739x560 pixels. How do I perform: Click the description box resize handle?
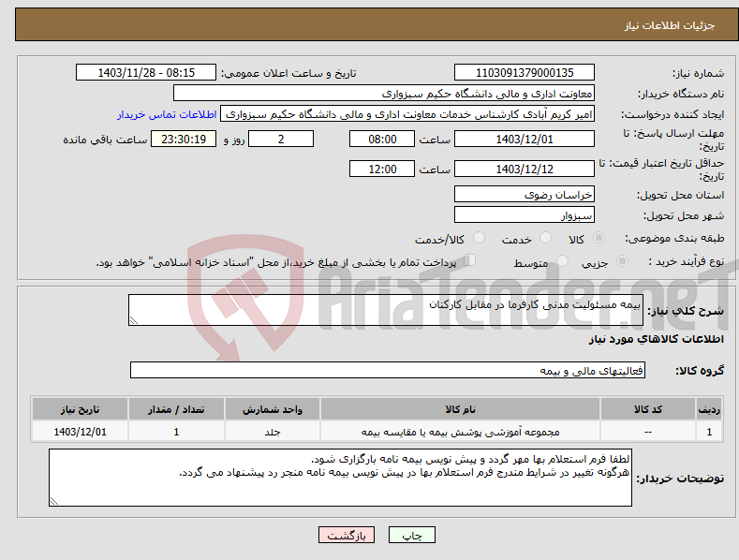[x=134, y=320]
